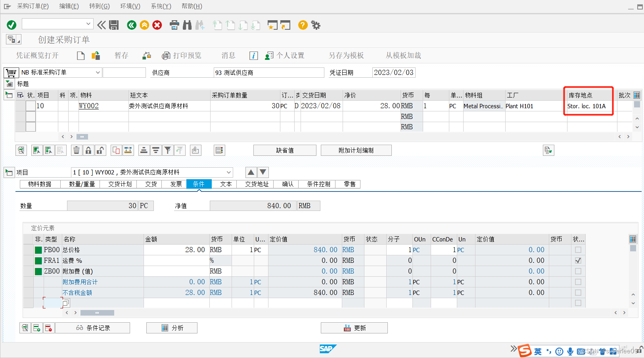Click the condition detail magnifier icon

coord(25,328)
